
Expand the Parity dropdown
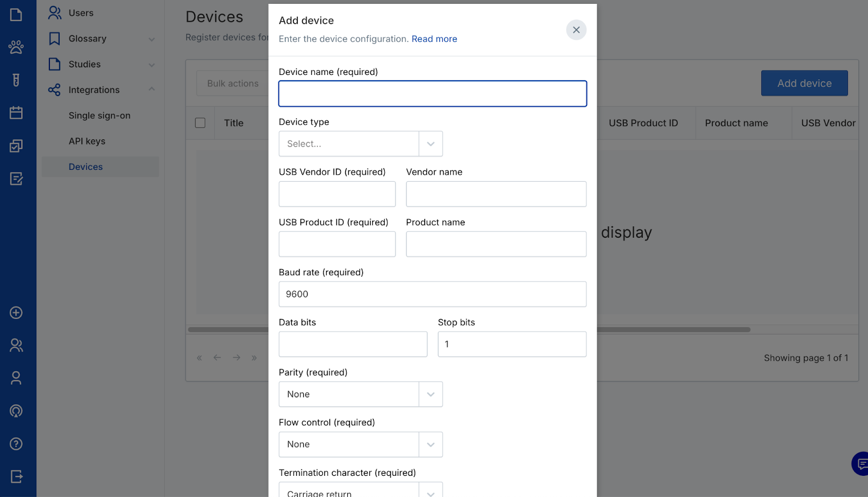(x=360, y=394)
